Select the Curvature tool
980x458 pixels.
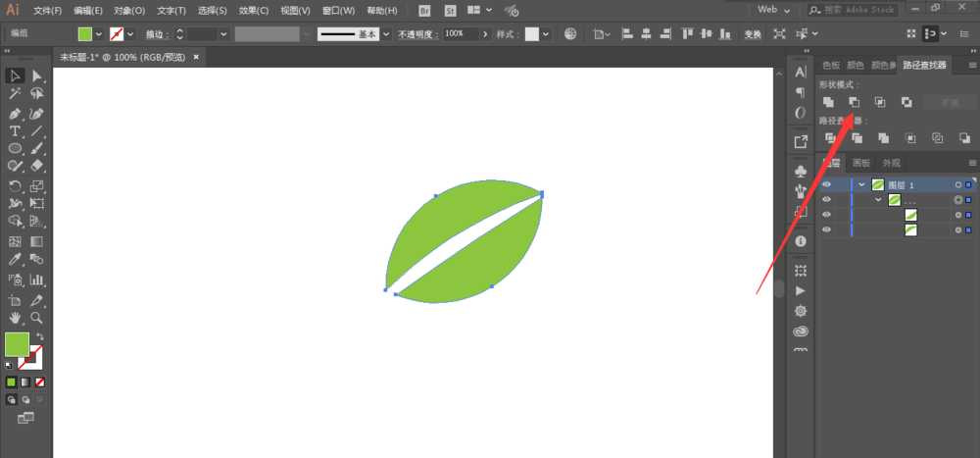pos(37,114)
